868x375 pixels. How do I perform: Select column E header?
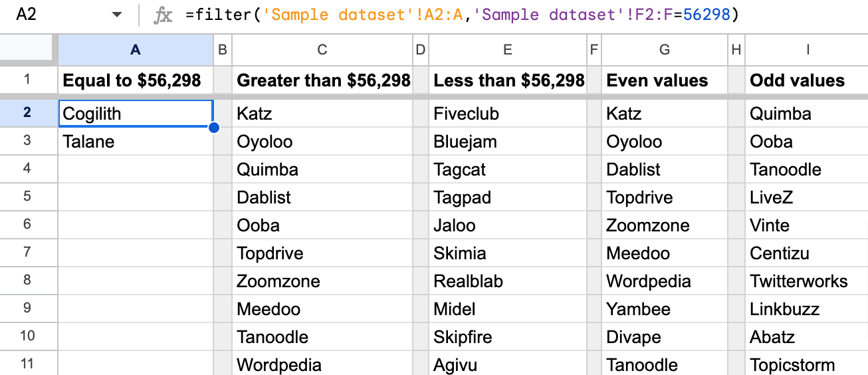coord(508,49)
